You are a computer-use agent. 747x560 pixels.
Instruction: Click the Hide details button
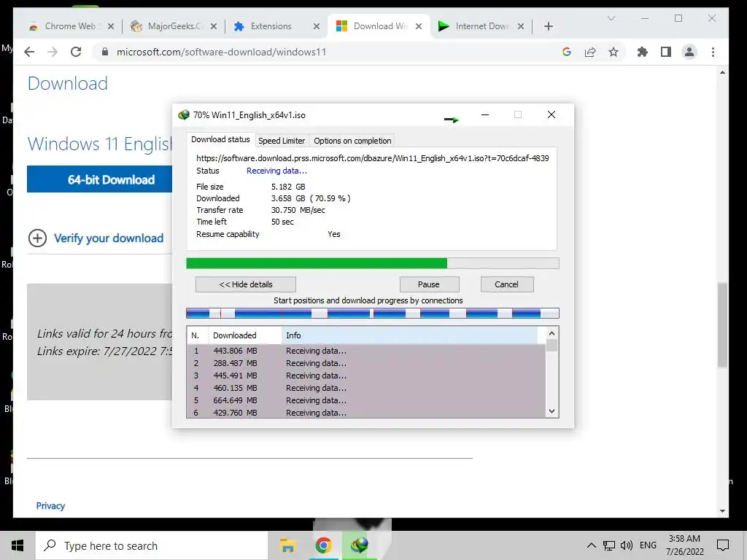[246, 284]
